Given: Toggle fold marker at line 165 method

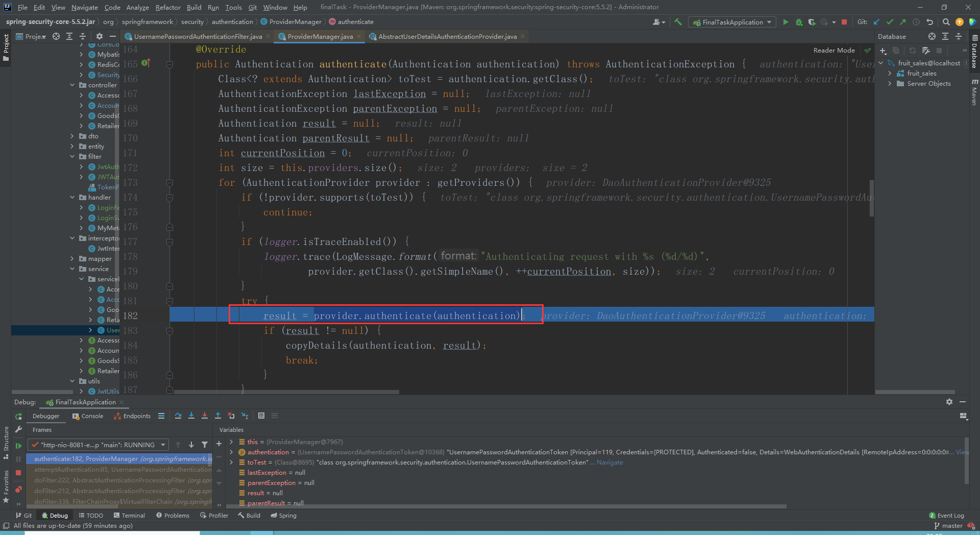Looking at the screenshot, I should [x=169, y=64].
